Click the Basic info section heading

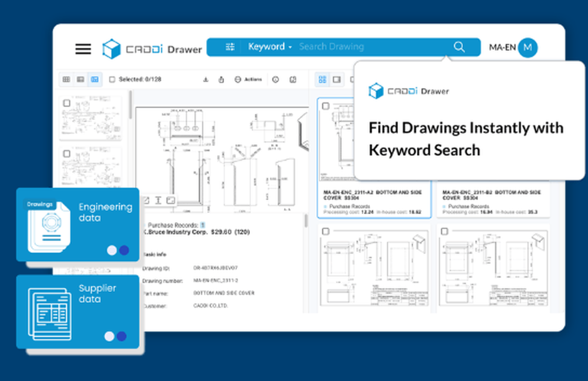click(155, 254)
